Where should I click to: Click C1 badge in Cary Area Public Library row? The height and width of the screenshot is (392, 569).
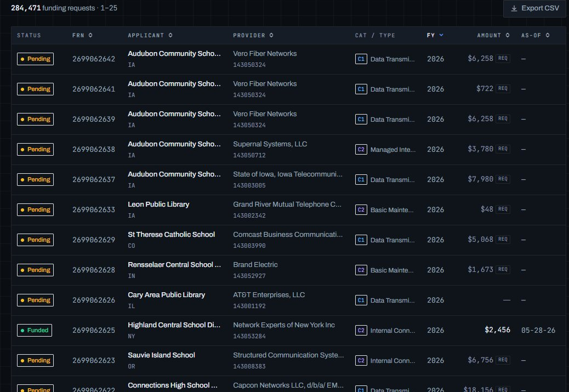361,300
